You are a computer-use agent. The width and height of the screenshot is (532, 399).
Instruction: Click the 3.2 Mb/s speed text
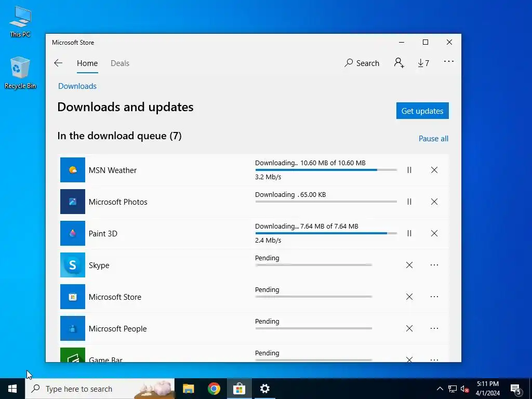tap(268, 177)
